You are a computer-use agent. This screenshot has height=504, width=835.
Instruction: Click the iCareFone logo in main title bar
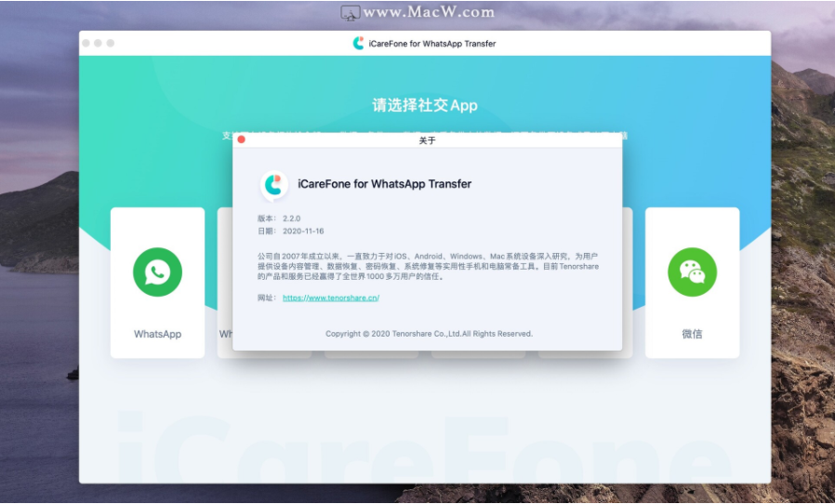358,43
